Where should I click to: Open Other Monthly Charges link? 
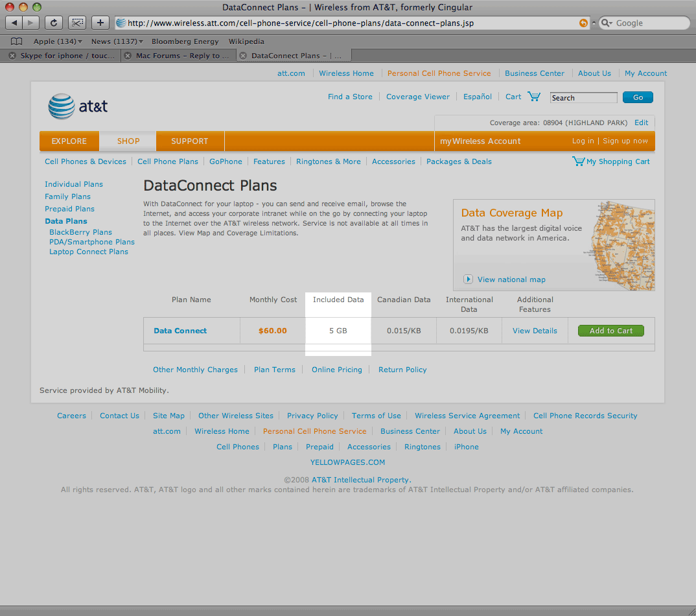[x=195, y=370]
